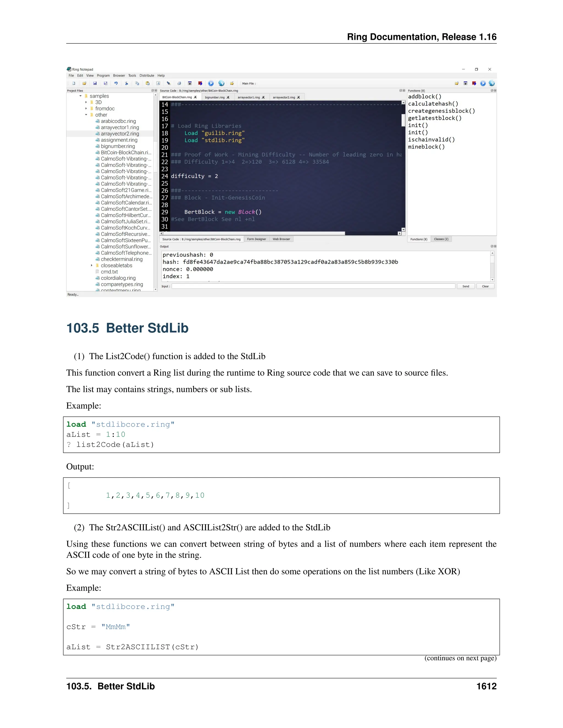Click the Undo arrow icon
This screenshot has height=728, width=563.
116,83
